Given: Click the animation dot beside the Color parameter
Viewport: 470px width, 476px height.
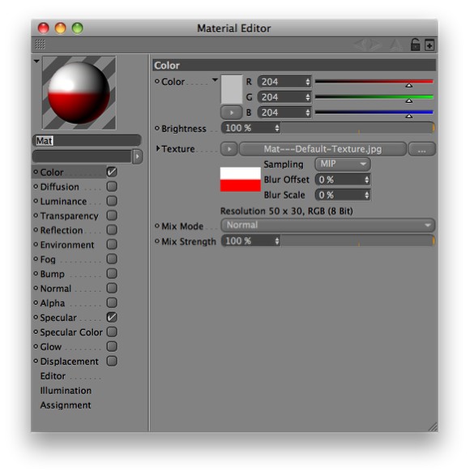Looking at the screenshot, I should pyautogui.click(x=157, y=81).
